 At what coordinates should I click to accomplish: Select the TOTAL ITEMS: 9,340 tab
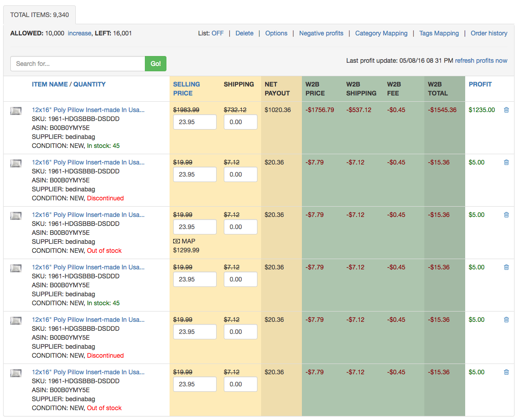coord(39,15)
